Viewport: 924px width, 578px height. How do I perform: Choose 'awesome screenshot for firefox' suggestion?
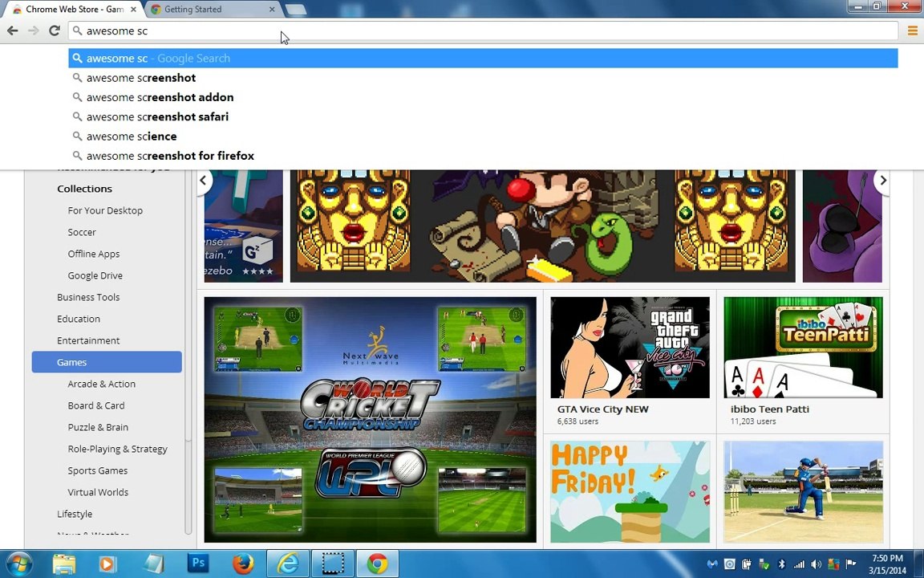[x=483, y=156]
